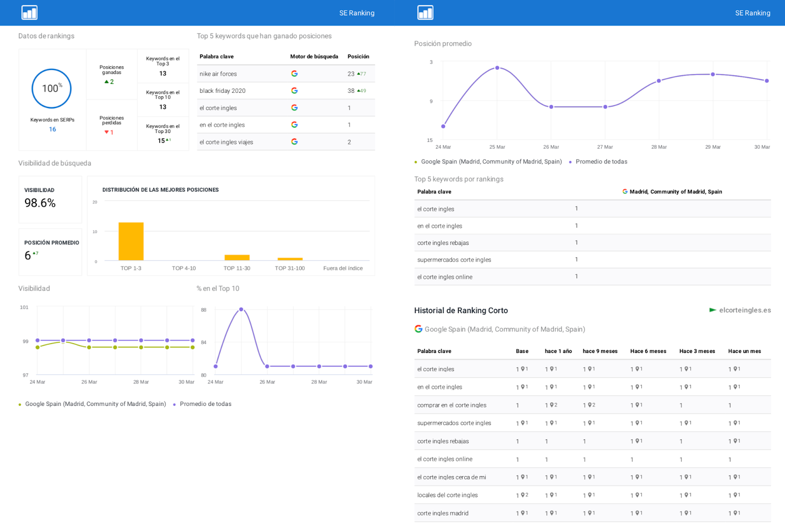
Task: Click red down arrow under Posiciones perdidas
Action: point(106,133)
